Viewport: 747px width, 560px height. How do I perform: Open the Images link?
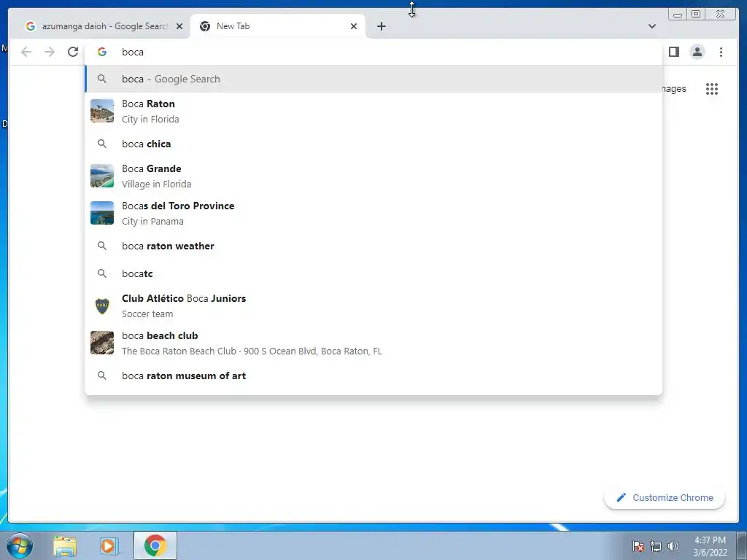(x=674, y=89)
